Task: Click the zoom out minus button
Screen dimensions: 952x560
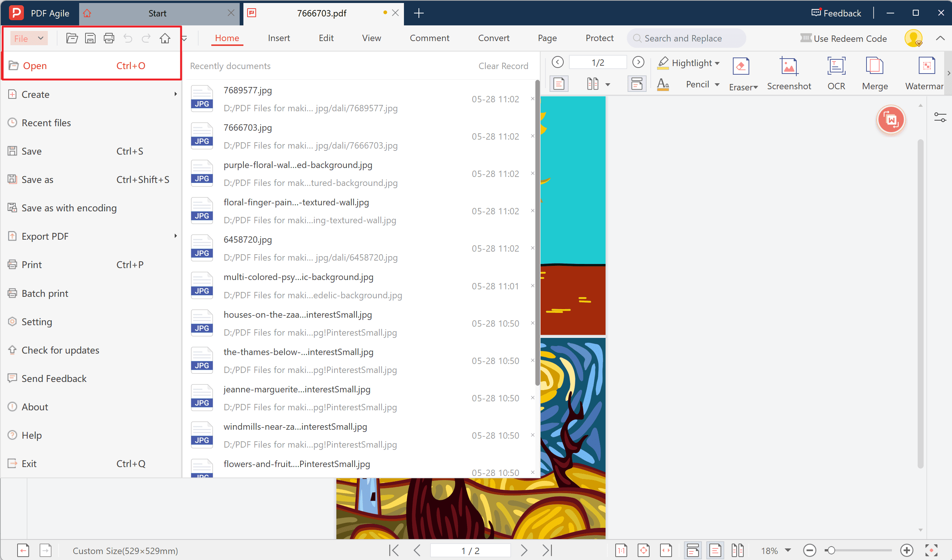Action: pos(809,550)
